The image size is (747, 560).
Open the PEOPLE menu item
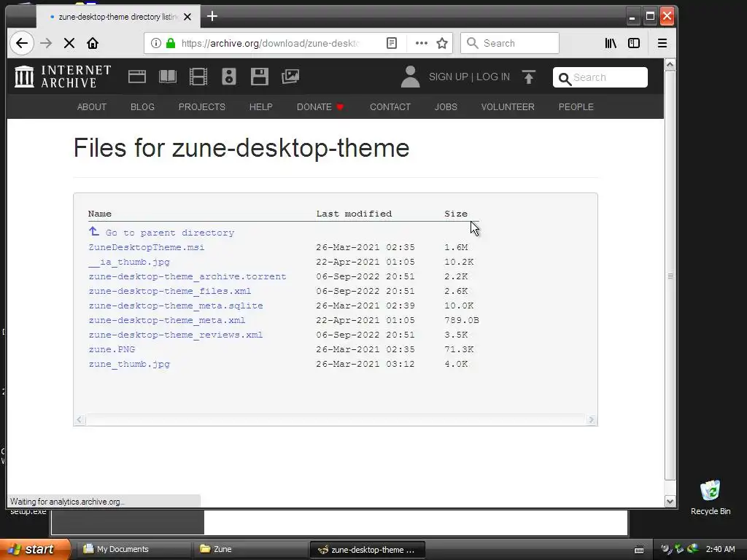pyautogui.click(x=576, y=106)
